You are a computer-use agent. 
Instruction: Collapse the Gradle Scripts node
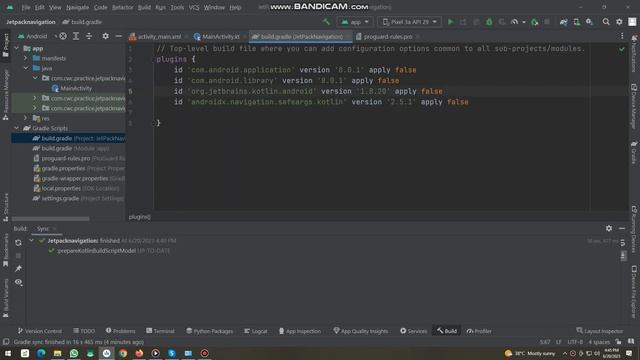(x=17, y=128)
